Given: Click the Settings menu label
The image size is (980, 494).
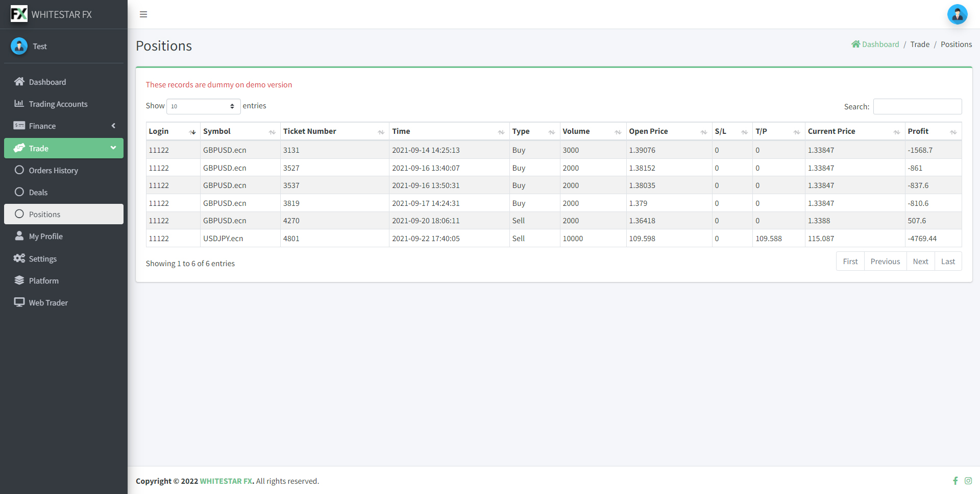Looking at the screenshot, I should click(x=43, y=259).
